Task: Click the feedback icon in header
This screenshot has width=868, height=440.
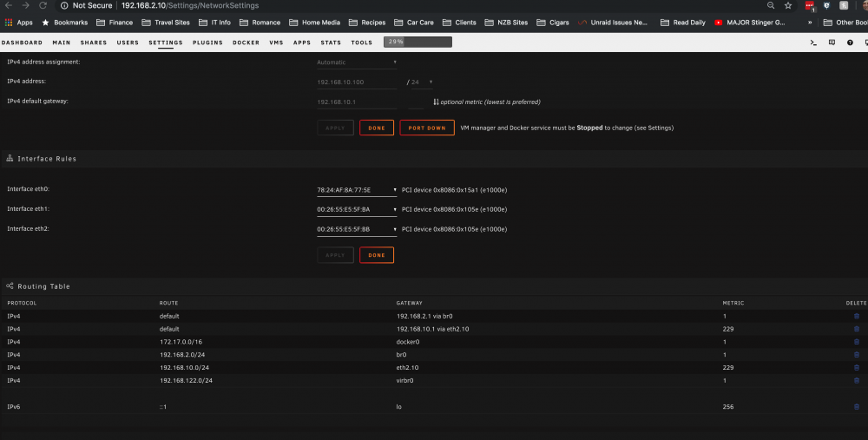Action: pos(832,42)
